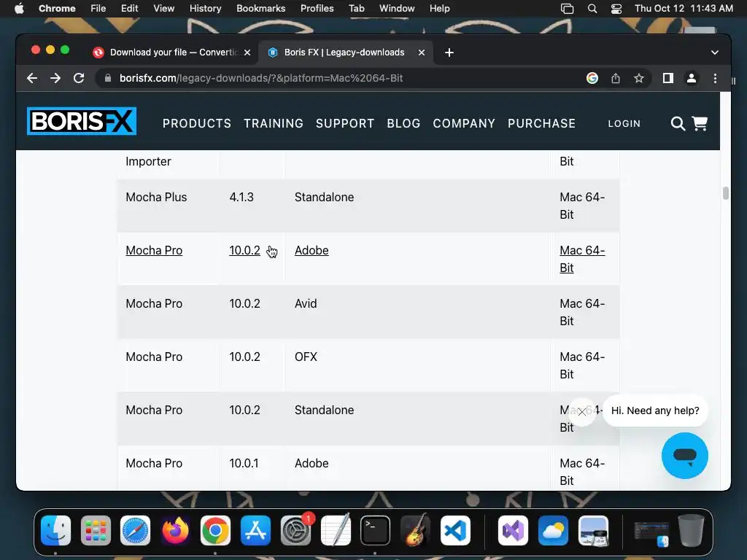
Task: Close the 'Download your file' tab
Action: 247,52
